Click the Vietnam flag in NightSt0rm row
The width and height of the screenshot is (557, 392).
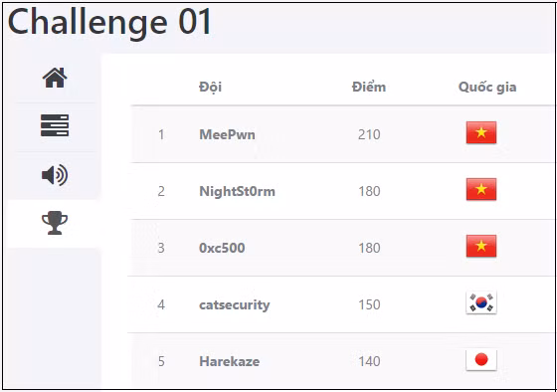tap(481, 189)
